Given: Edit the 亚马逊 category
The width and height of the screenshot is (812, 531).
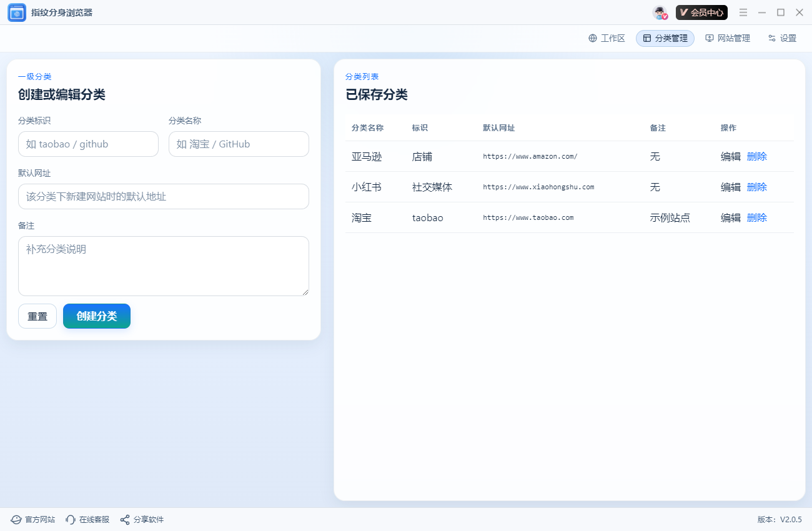Looking at the screenshot, I should (x=731, y=156).
